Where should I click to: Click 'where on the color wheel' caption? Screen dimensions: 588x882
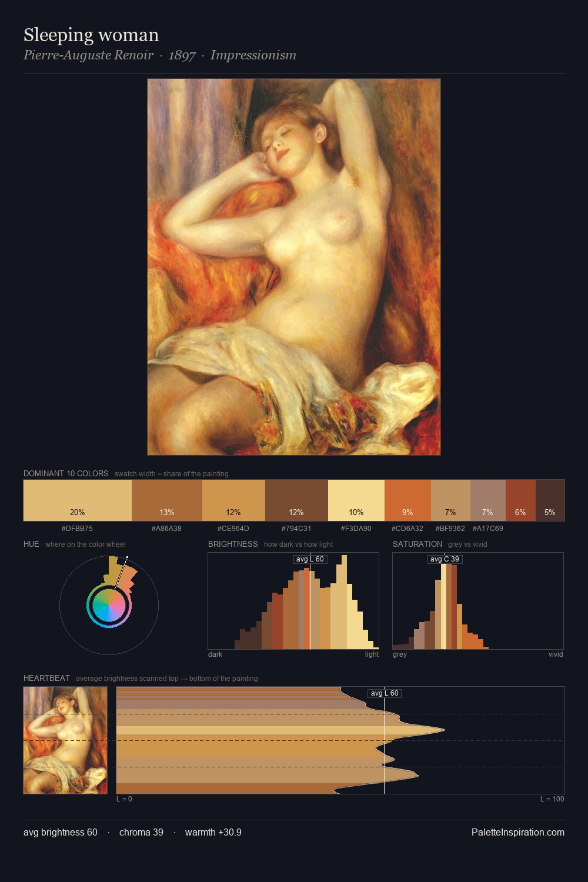(x=85, y=544)
